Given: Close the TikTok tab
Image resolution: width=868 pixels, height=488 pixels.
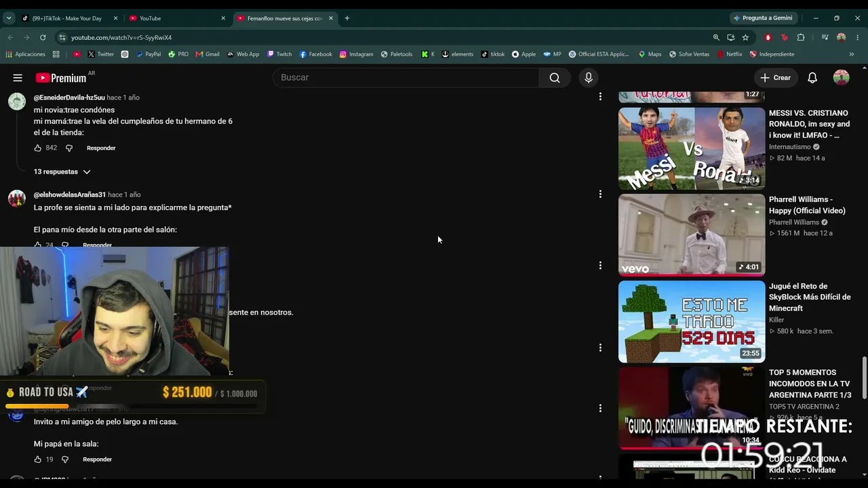Looking at the screenshot, I should [116, 18].
